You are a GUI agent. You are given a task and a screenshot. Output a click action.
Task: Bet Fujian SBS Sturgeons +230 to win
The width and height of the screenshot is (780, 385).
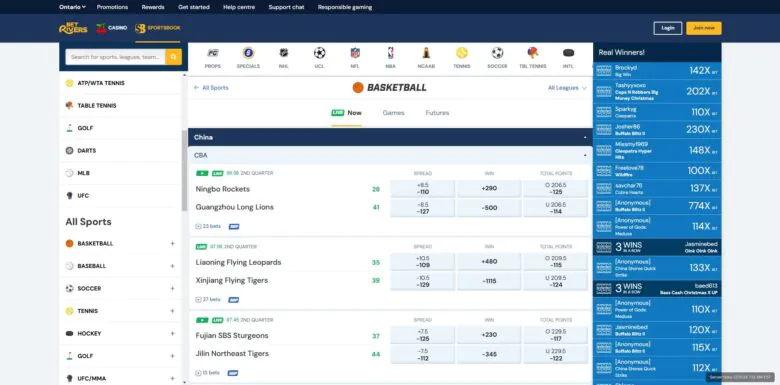489,335
